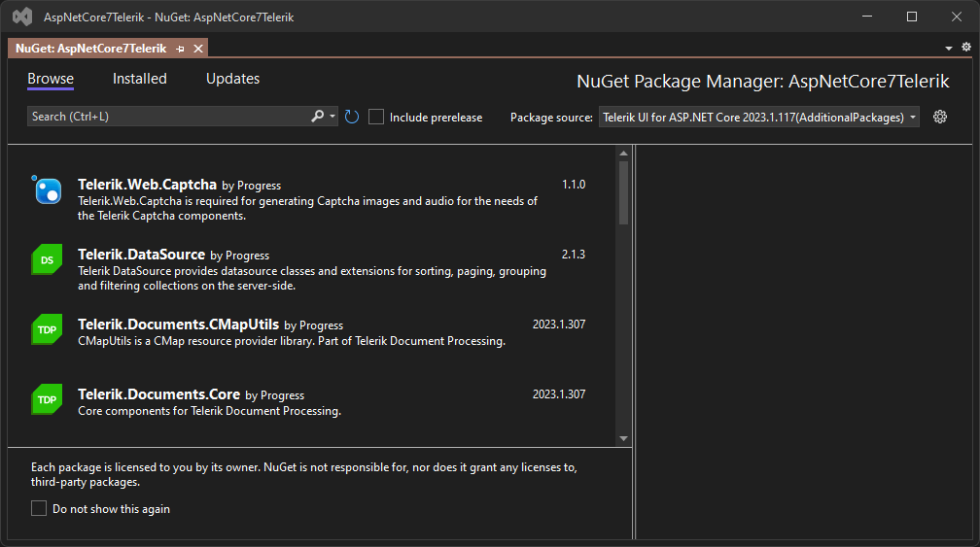The image size is (980, 547).
Task: Select the Telerik.Documents.CMapUtils TDP icon
Action: (47, 329)
